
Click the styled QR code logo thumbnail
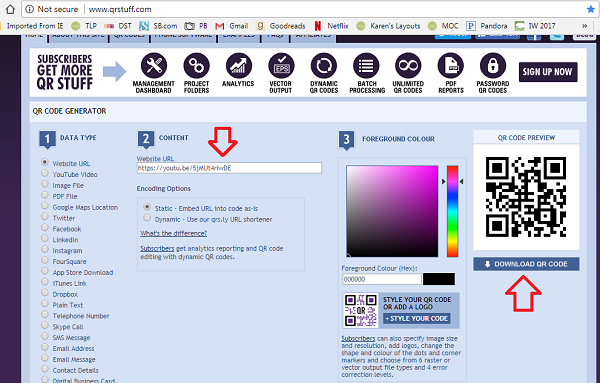[x=360, y=310]
